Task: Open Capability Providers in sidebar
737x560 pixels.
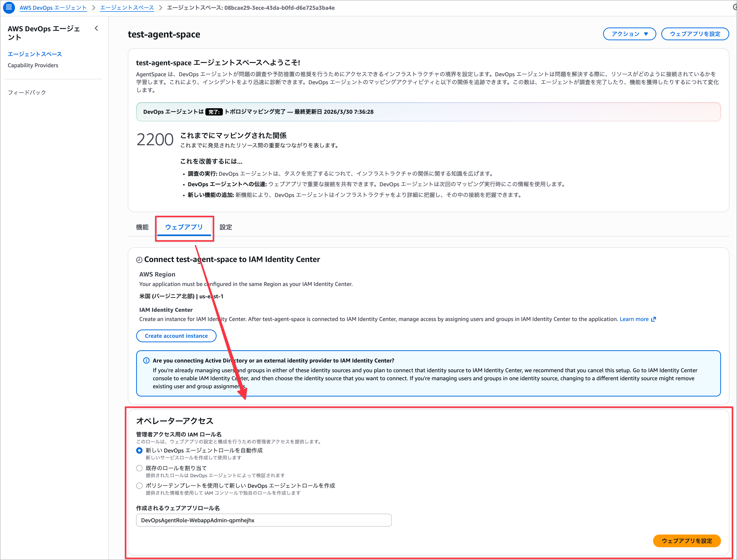Action: (x=33, y=65)
